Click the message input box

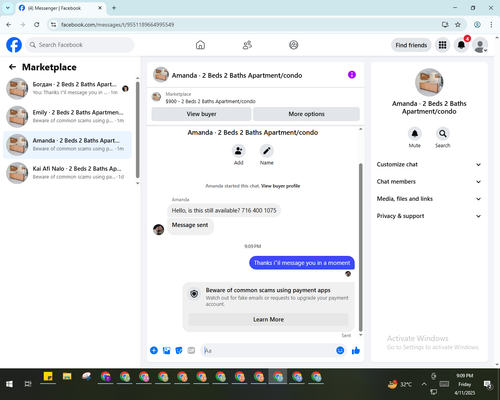click(268, 350)
